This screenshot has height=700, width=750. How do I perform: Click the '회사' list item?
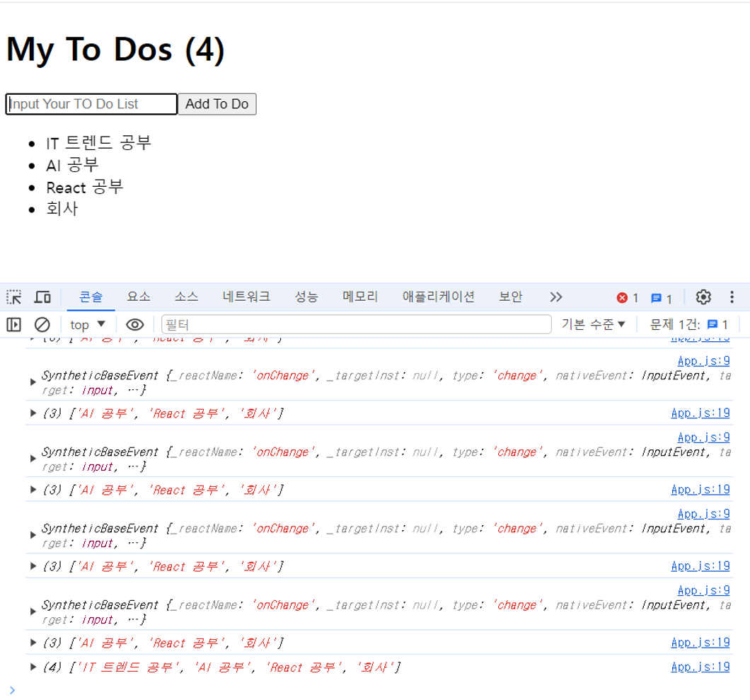pos(62,209)
